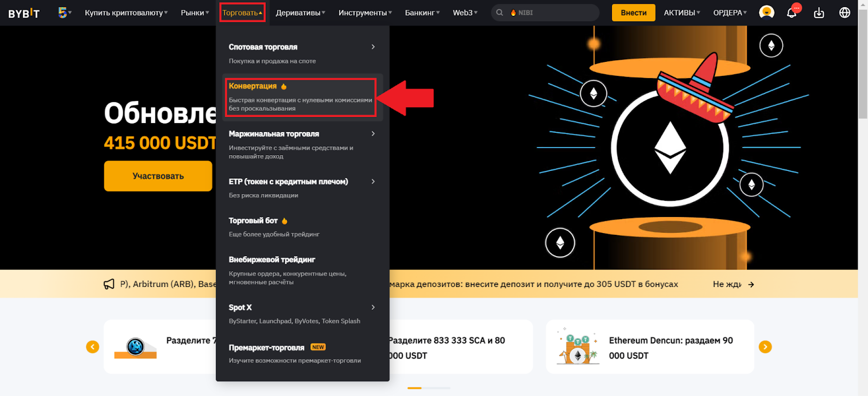
Task: Click ByStarter, Launchpad, ByVotes, Token Splash text
Action: pos(295,321)
